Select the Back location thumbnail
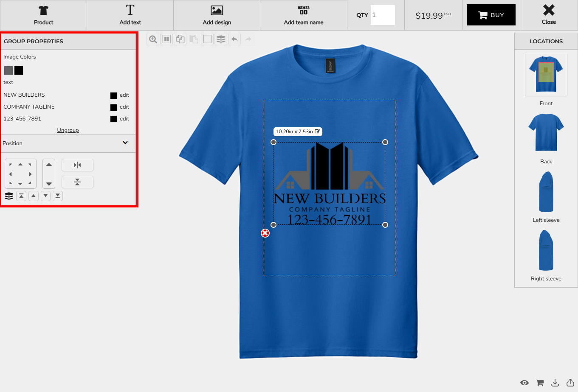Viewport: 578px width, 392px height. point(546,133)
